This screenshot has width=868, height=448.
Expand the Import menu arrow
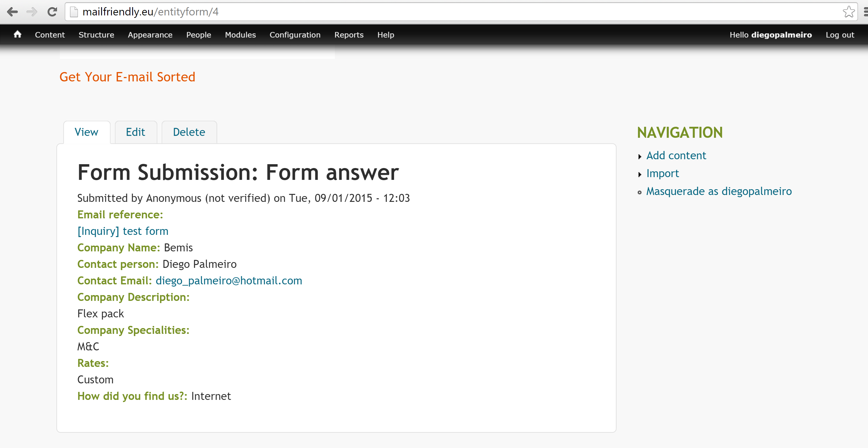coord(640,174)
